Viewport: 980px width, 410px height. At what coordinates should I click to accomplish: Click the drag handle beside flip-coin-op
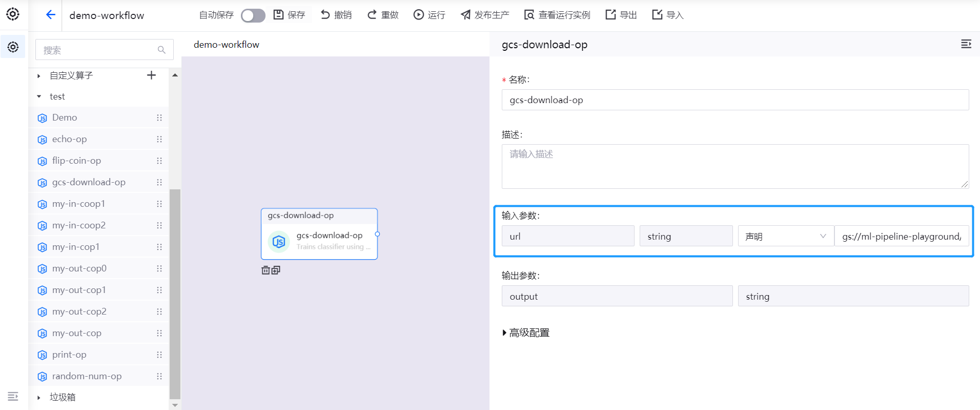point(159,161)
